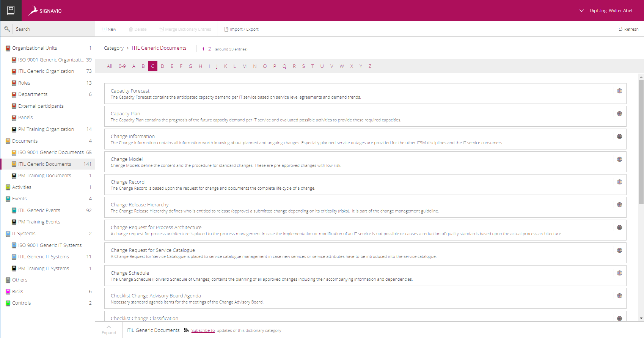Click the Signavio logo
The width and height of the screenshot is (644, 338).
click(45, 11)
